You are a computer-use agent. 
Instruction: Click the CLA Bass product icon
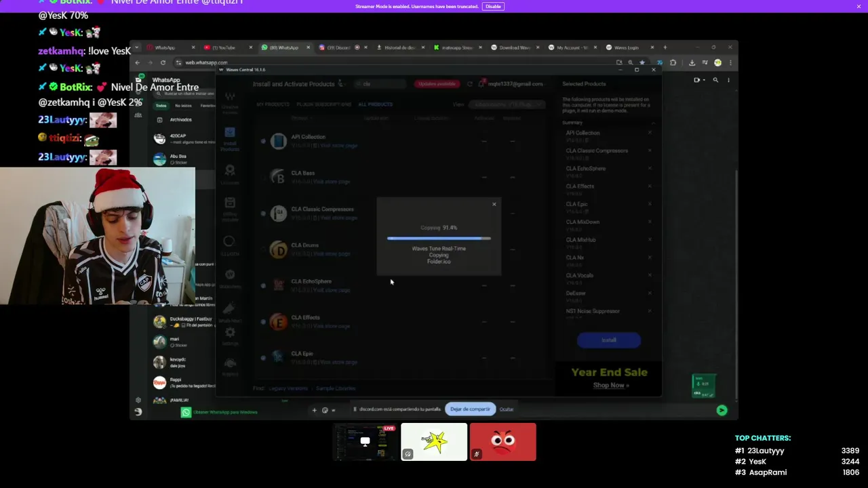coord(278,177)
